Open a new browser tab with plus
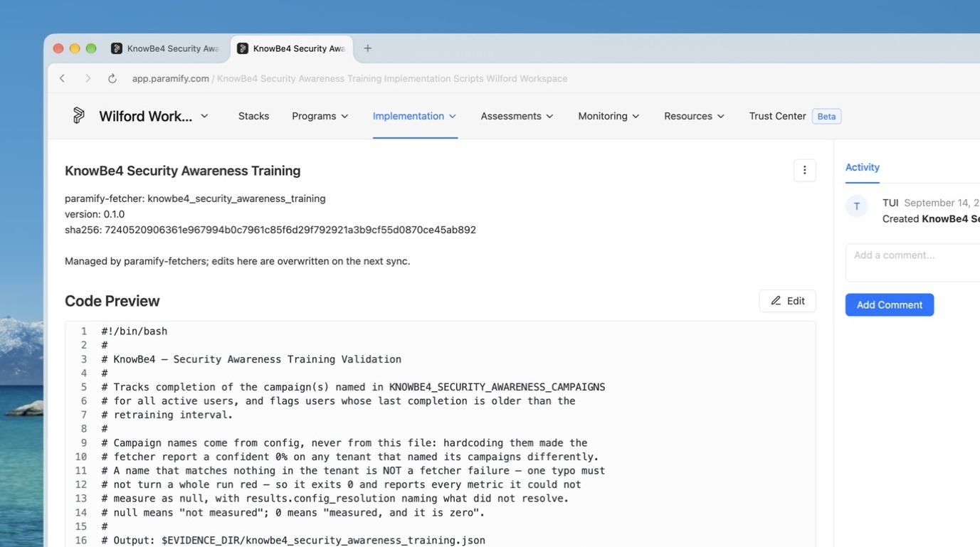 click(x=367, y=48)
